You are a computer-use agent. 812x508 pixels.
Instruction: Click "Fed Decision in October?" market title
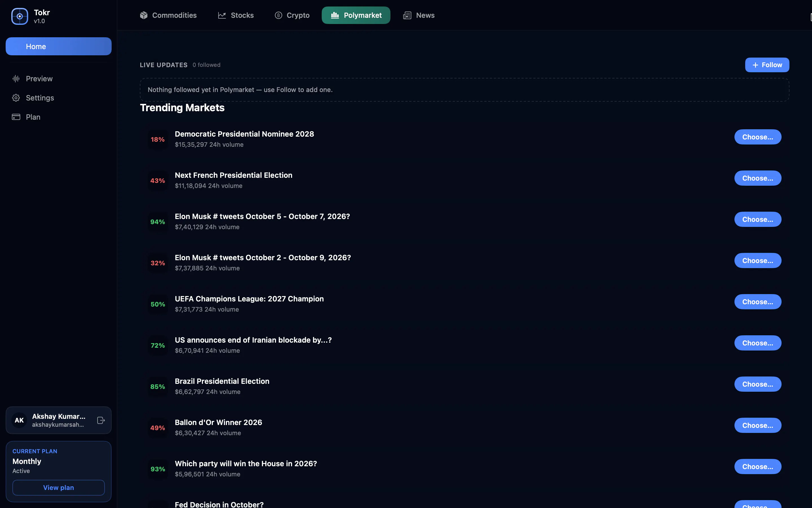pyautogui.click(x=219, y=504)
